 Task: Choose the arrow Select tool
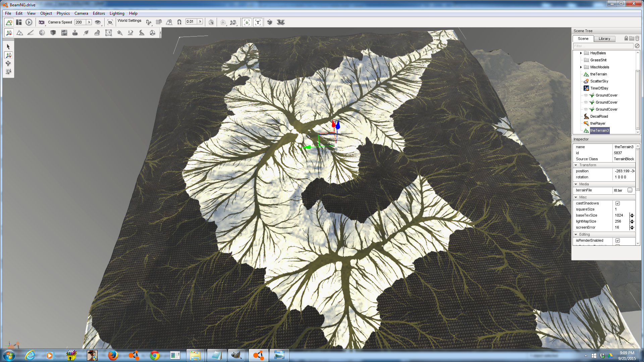[8, 47]
